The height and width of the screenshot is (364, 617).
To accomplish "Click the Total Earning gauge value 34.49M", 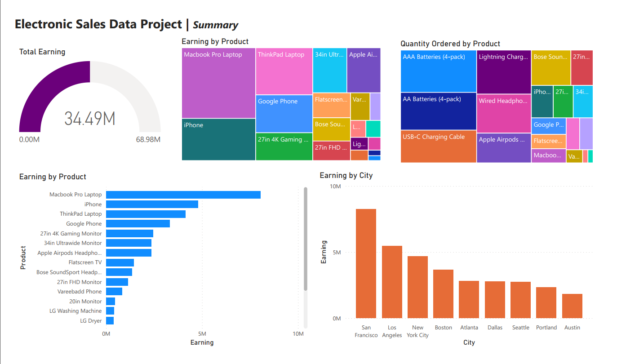I will (90, 118).
